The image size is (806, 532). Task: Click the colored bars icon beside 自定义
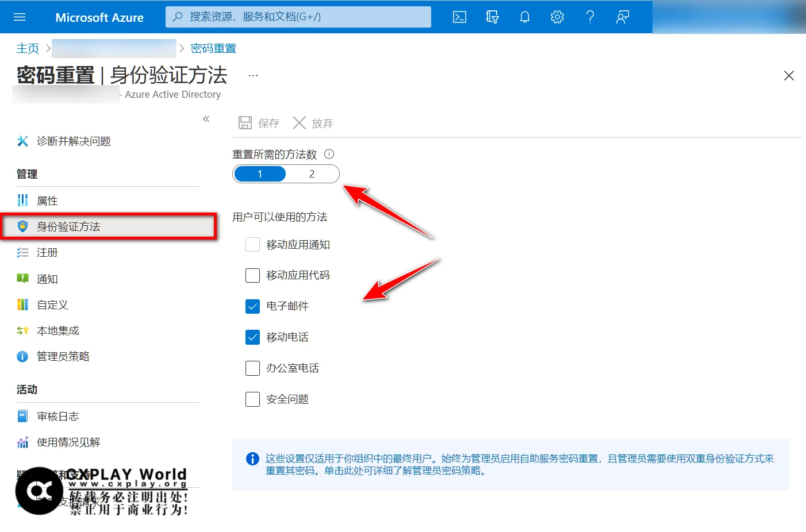(22, 304)
